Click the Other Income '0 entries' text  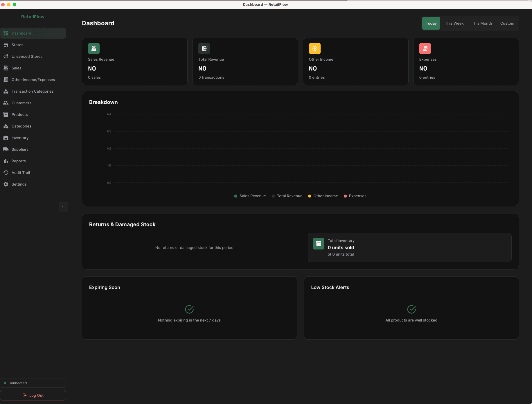(x=317, y=77)
